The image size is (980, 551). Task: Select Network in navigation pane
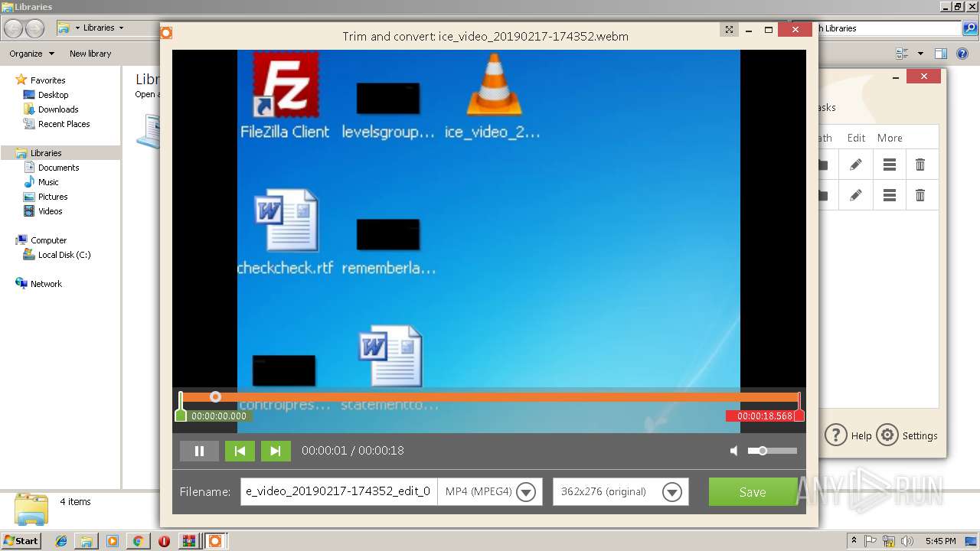pyautogui.click(x=46, y=284)
